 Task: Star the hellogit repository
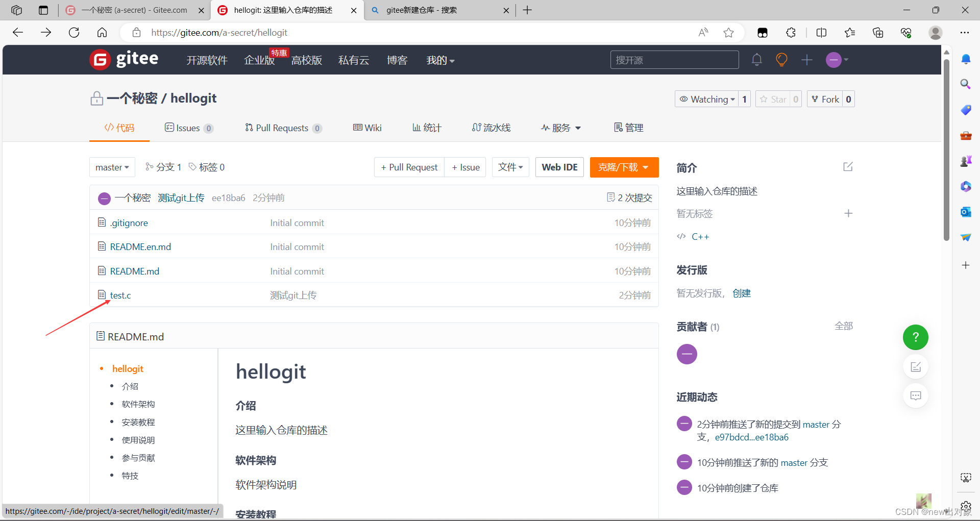coord(773,99)
